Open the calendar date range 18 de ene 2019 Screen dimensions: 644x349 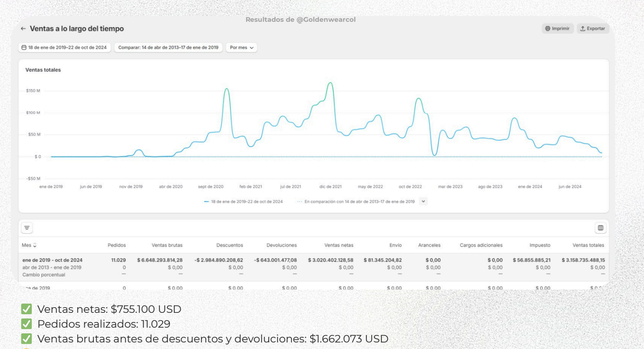pyautogui.click(x=64, y=47)
